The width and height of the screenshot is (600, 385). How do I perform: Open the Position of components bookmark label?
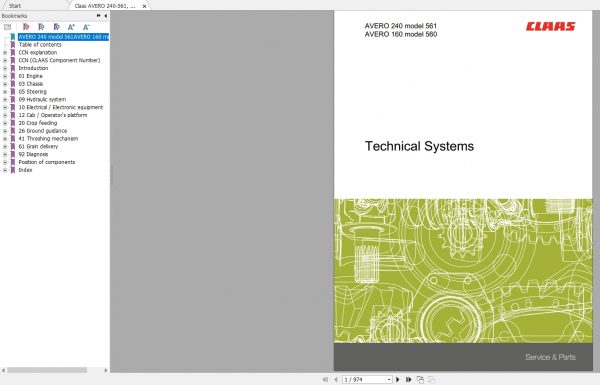coord(47,162)
